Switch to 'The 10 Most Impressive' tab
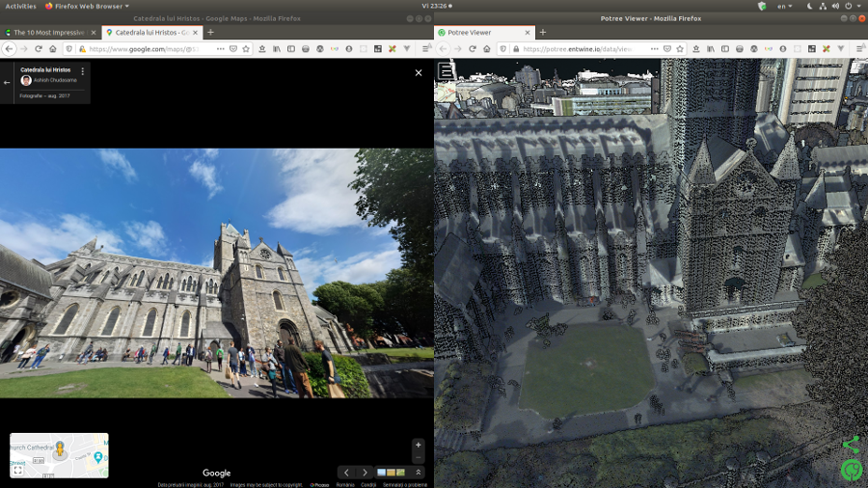The height and width of the screenshot is (488, 868). pyautogui.click(x=50, y=33)
